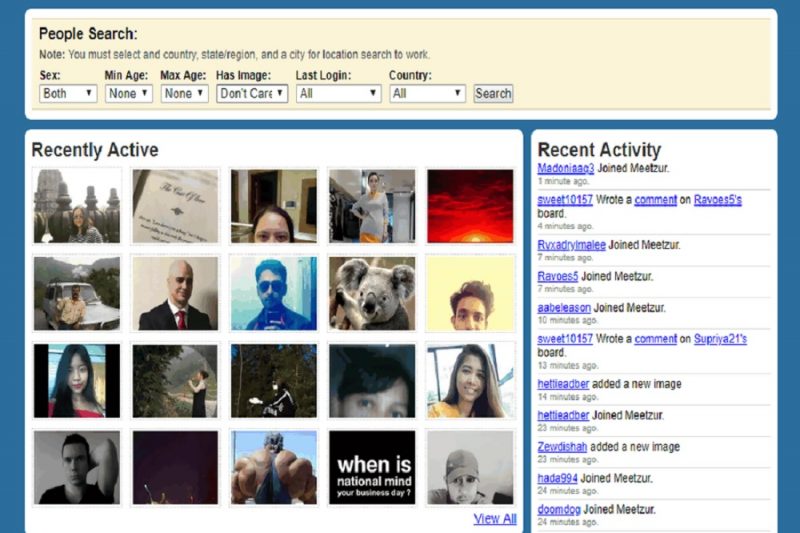Open the Supriya21's board link
This screenshot has width=800, height=533.
pyautogui.click(x=720, y=339)
